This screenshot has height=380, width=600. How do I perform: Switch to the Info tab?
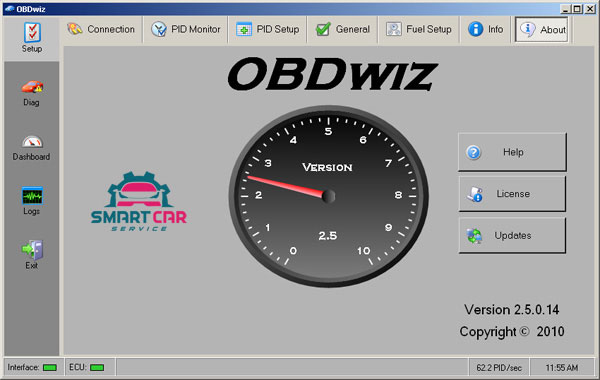coord(486,29)
